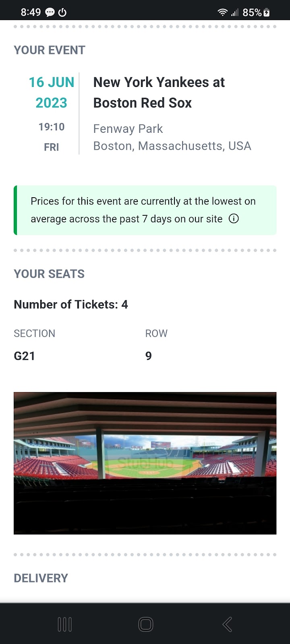The height and width of the screenshot is (644, 290).
Task: Tap the Number of Tickets: 4 text
Action: click(x=71, y=304)
